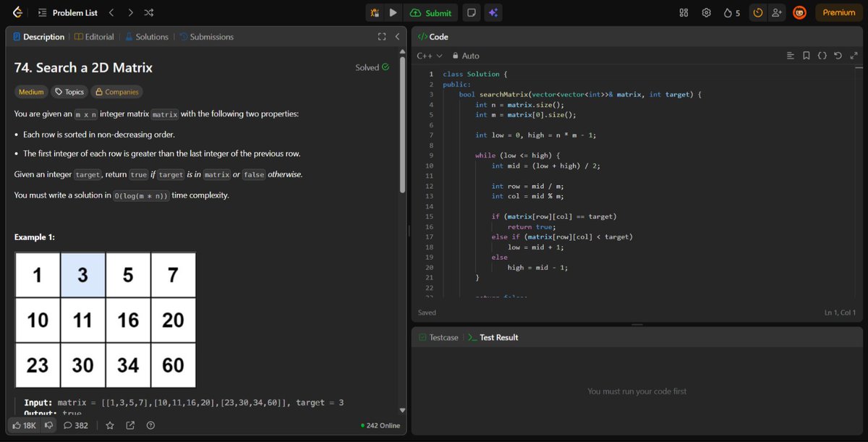Dislike the problem thumbs down
The width and height of the screenshot is (868, 442).
click(48, 425)
